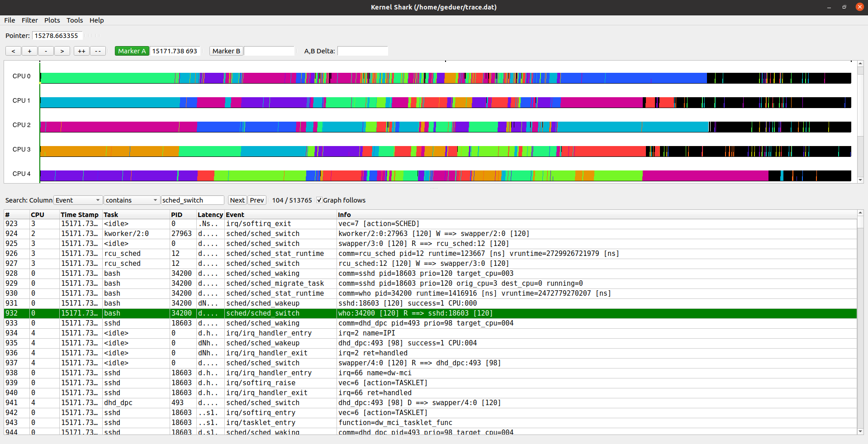This screenshot has height=444, width=868.
Task: Click the fast zoom in '++' button
Action: point(81,51)
